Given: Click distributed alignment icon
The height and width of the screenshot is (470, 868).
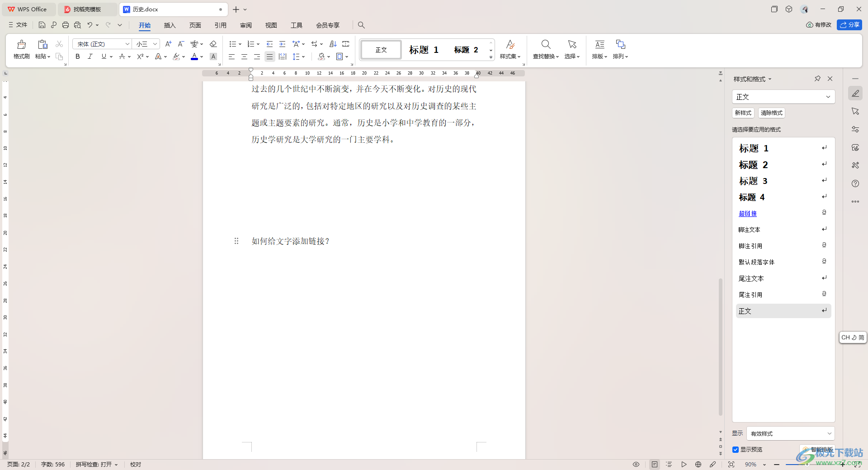Looking at the screenshot, I should [x=283, y=56].
